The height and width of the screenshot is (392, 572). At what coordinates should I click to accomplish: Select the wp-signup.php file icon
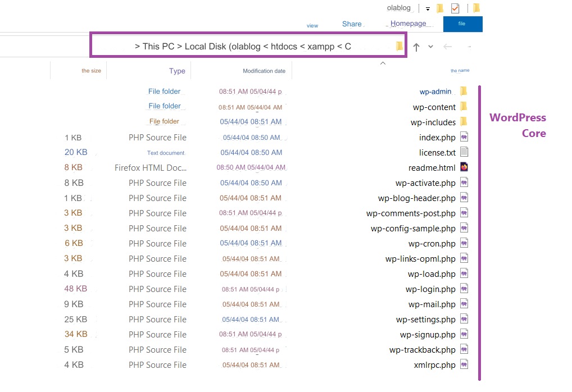tap(464, 334)
